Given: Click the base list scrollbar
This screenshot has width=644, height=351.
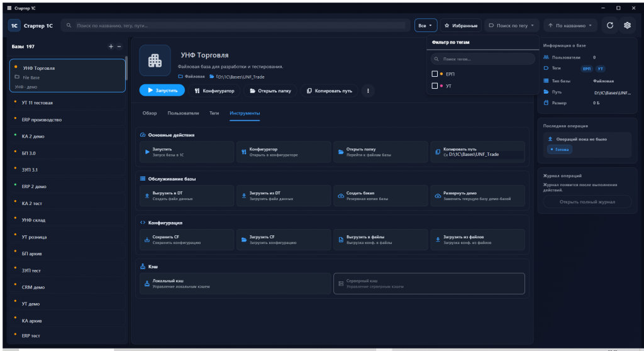Looking at the screenshot, I should 126,69.
